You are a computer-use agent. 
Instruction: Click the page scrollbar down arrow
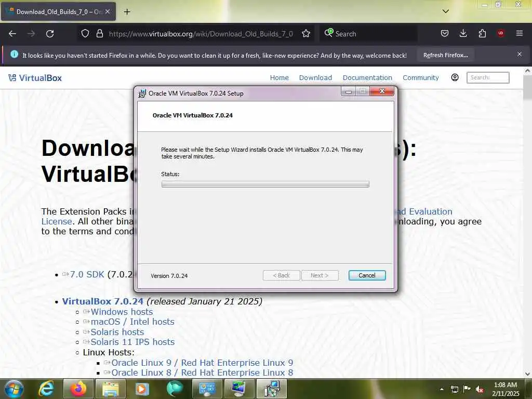click(527, 374)
